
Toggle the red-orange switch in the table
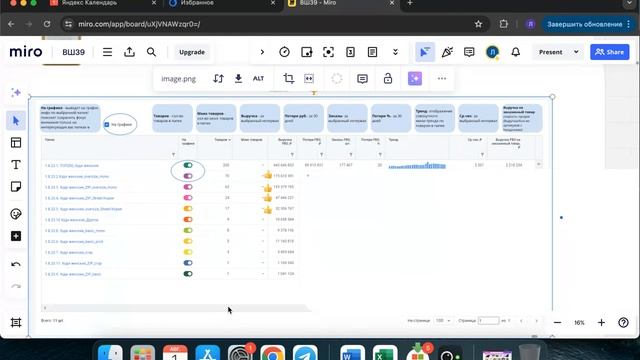[x=188, y=220]
